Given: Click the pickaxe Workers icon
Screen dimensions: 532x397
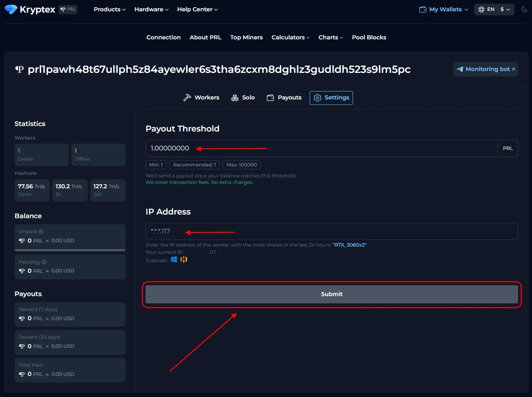Looking at the screenshot, I should [187, 98].
